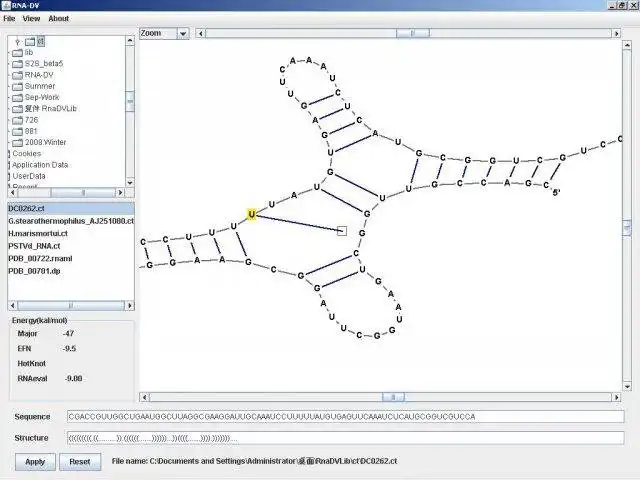Click the top horizontal slider thumb

click(413, 33)
